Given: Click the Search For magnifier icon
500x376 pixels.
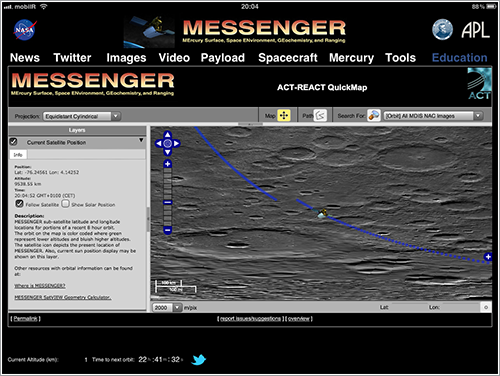Looking at the screenshot, I should [x=374, y=116].
